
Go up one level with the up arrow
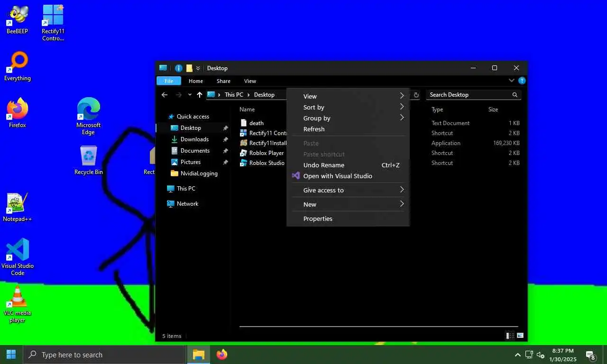(x=200, y=95)
